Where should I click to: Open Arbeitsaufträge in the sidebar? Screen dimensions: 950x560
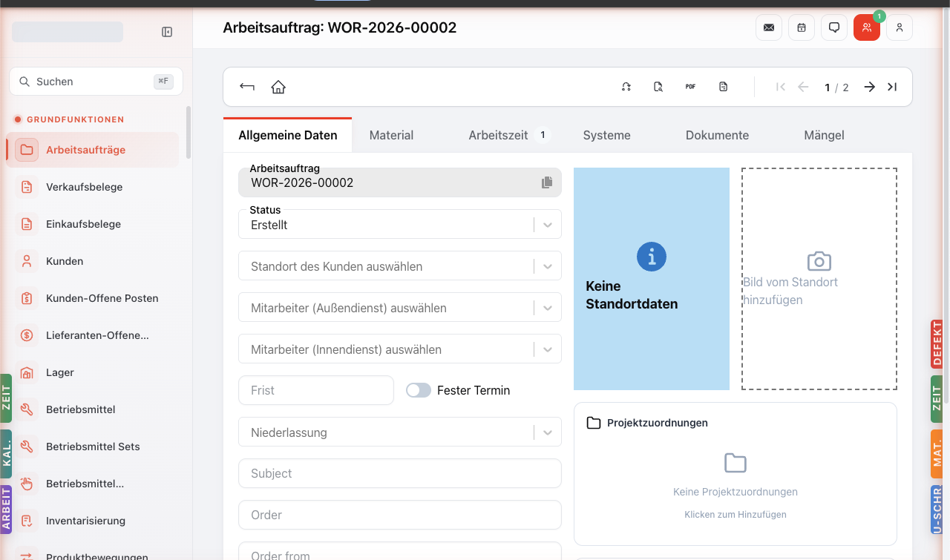(93, 150)
